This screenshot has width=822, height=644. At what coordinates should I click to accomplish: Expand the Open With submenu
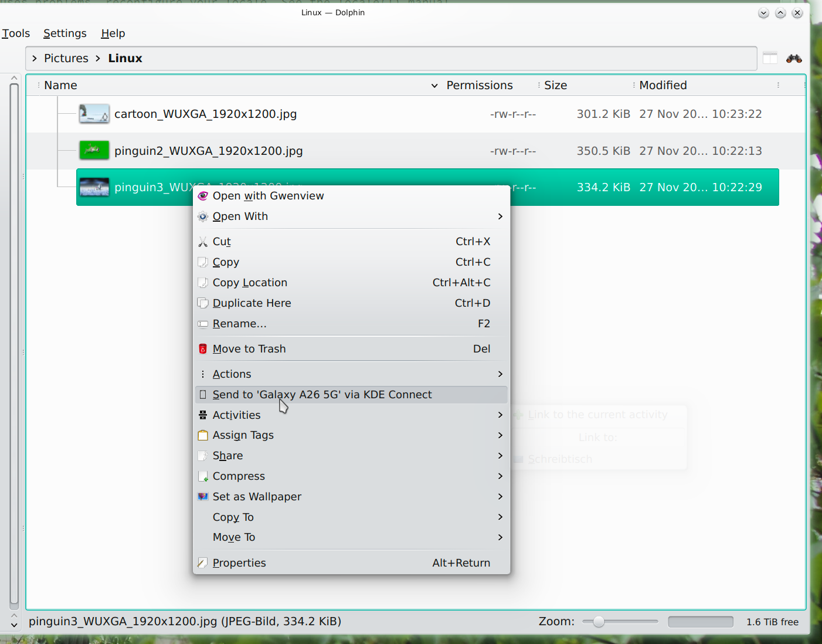[x=500, y=216]
